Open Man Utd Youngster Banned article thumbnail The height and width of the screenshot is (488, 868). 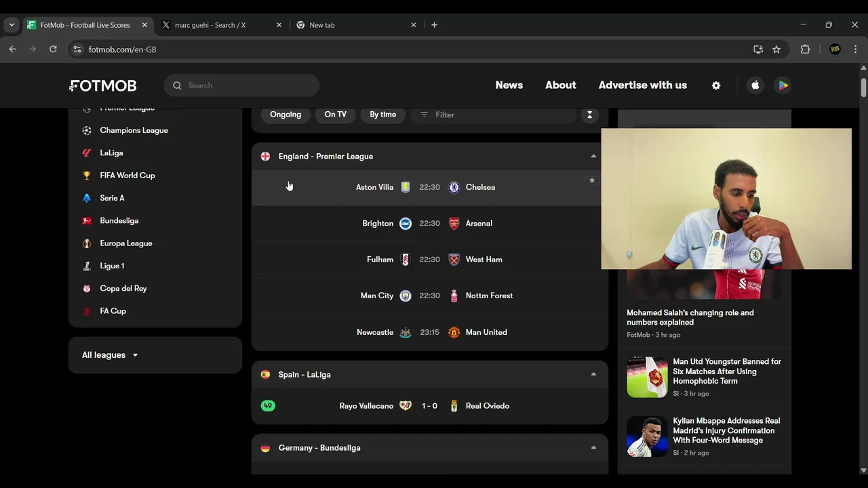pos(647,377)
